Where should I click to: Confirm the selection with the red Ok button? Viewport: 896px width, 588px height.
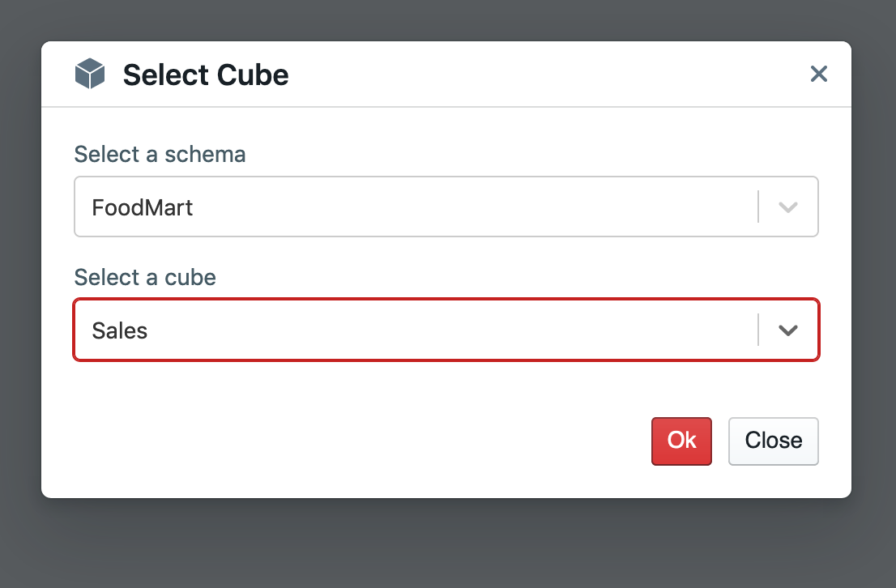coord(681,441)
